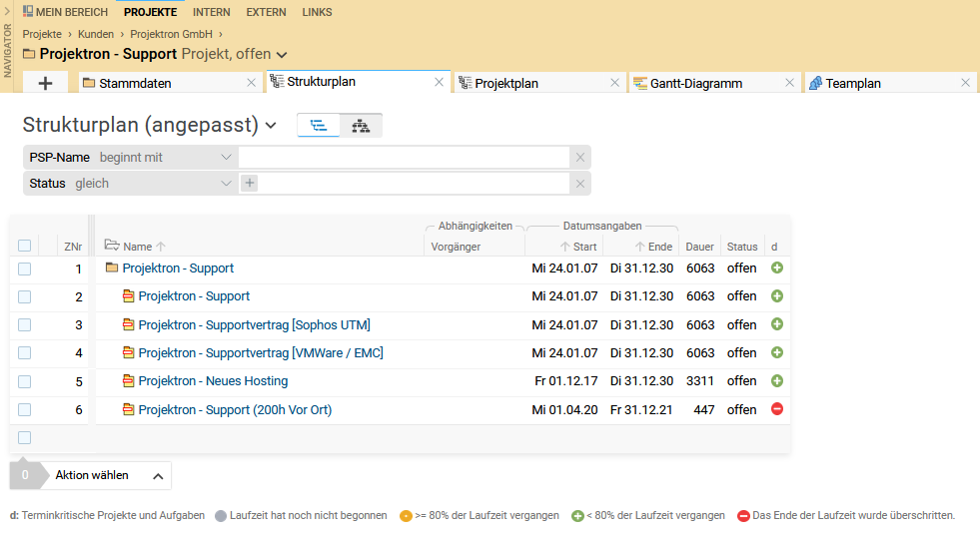Click task icon of Sophos UTM row
The width and height of the screenshot is (980, 542).
(x=128, y=324)
